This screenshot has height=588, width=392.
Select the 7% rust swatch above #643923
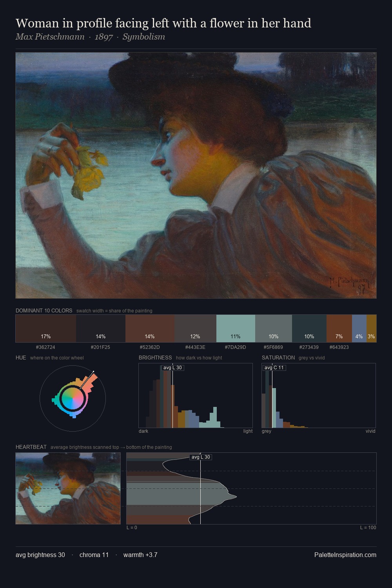(339, 328)
